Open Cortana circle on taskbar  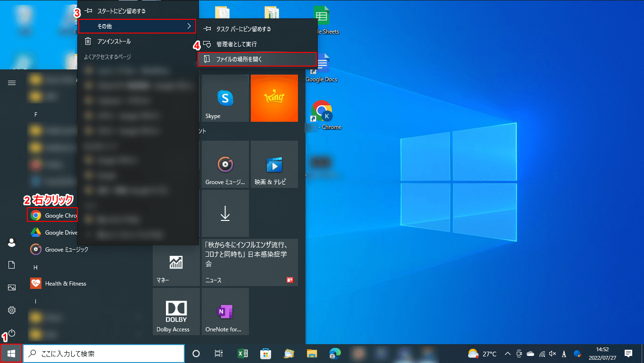coord(197,354)
